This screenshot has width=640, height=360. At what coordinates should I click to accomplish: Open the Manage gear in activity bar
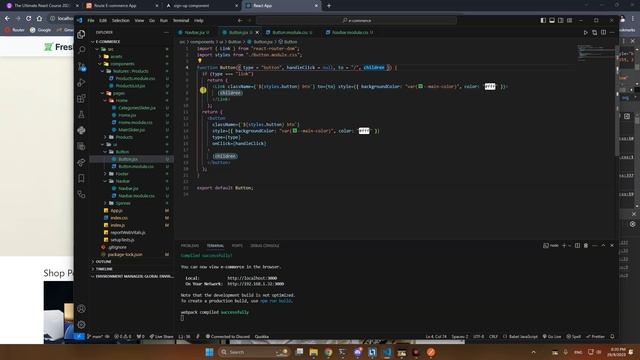click(81, 324)
